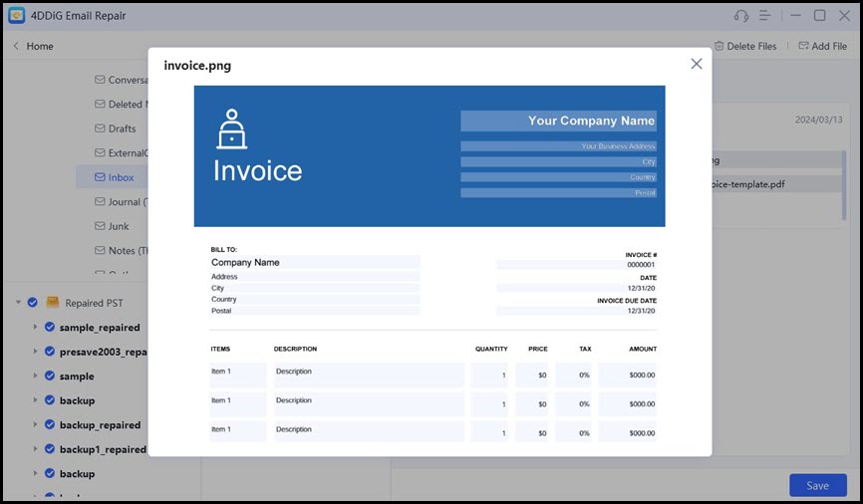
Task: Open the hamburger menu icon in title bar
Action: [765, 15]
